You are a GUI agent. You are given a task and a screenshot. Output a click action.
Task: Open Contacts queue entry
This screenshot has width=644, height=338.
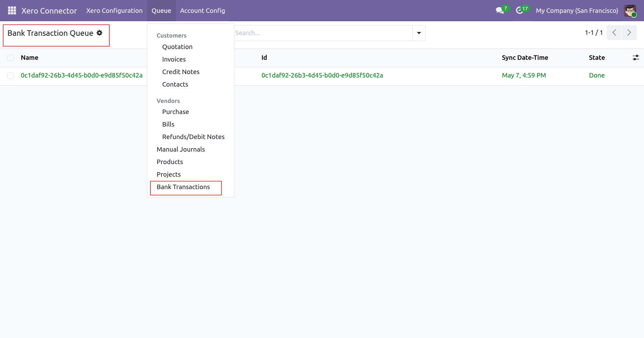tap(175, 84)
